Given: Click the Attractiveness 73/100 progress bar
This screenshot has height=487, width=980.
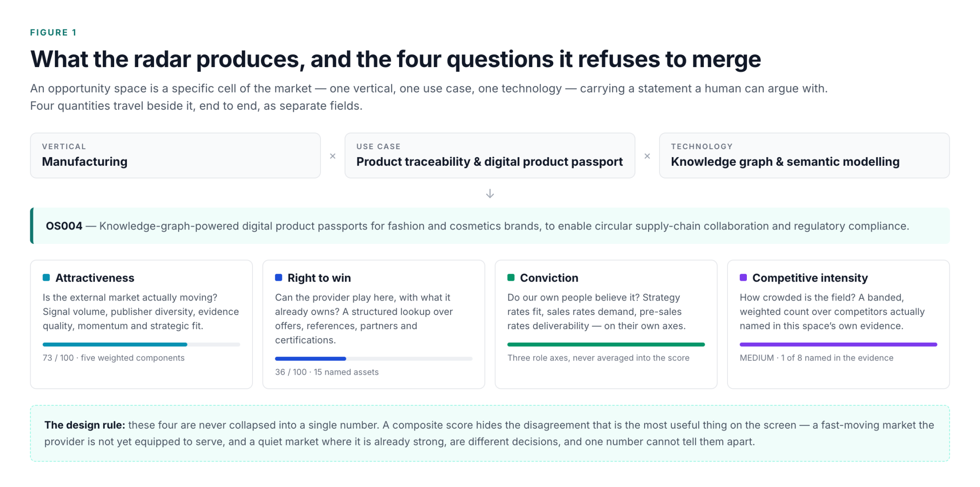Looking at the screenshot, I should [141, 344].
